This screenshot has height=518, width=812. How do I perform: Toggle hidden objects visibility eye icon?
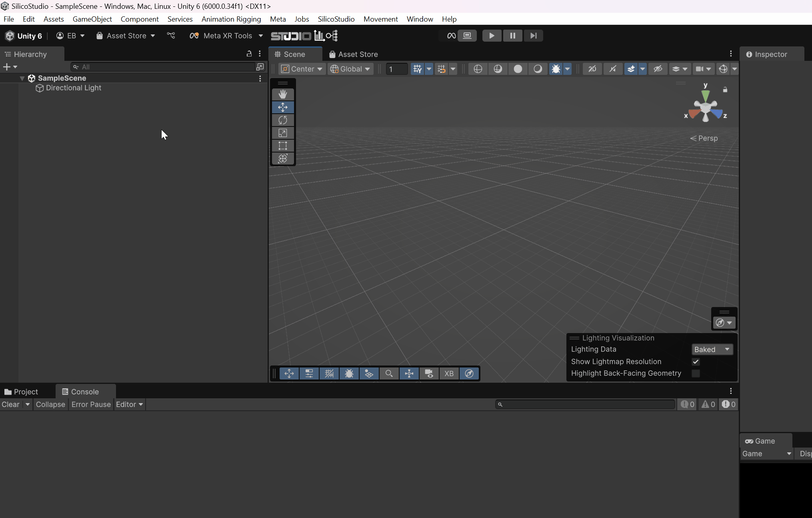click(x=658, y=69)
